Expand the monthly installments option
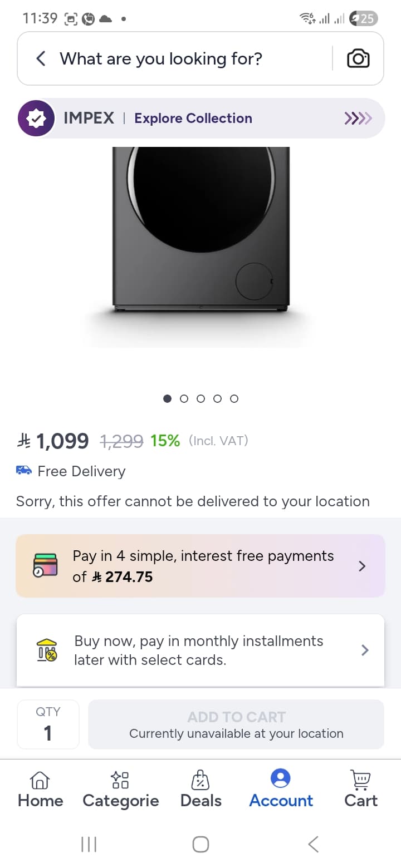 pos(365,650)
